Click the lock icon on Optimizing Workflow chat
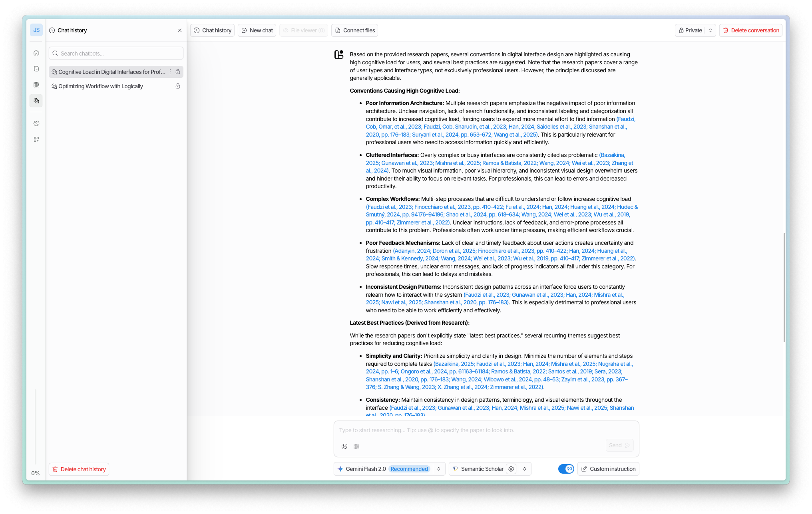Image resolution: width=812 pixels, height=514 pixels. click(178, 86)
